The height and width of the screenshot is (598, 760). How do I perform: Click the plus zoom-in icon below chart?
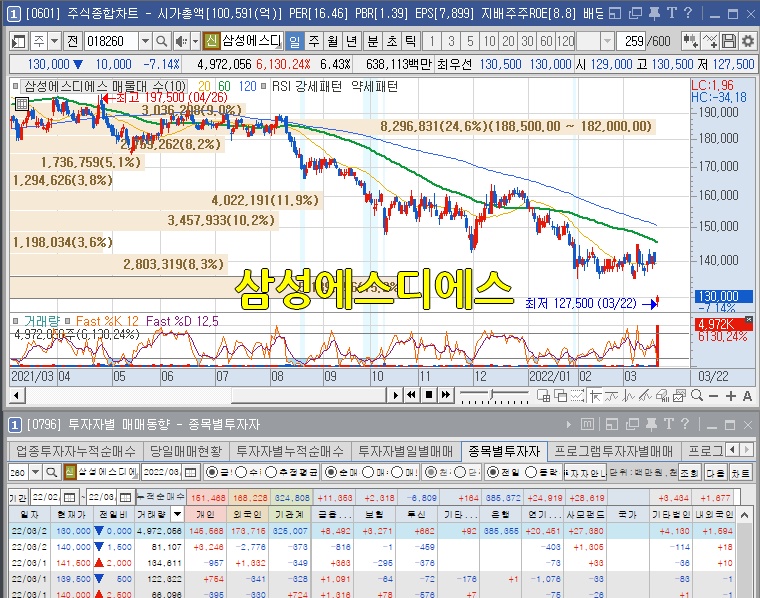click(730, 396)
